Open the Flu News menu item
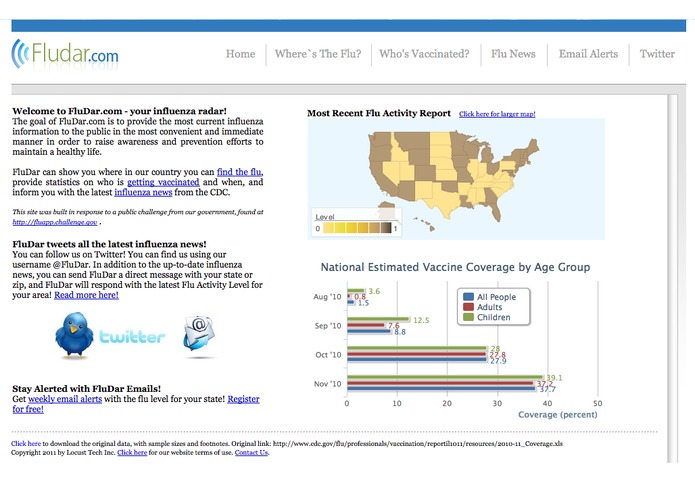Screen dimensions: 695x494 coord(513,54)
